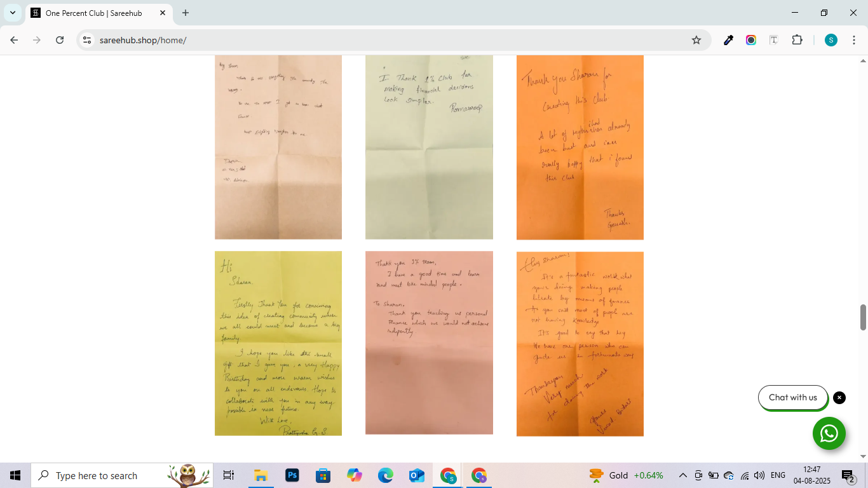Click the vertical page scrollbar thumb

pyautogui.click(x=863, y=317)
